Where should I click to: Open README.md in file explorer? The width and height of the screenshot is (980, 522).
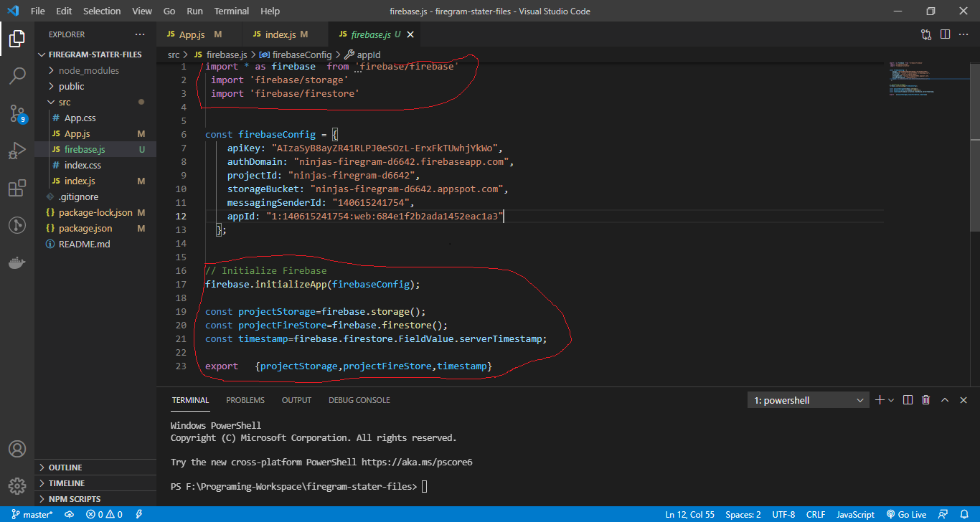(95, 244)
